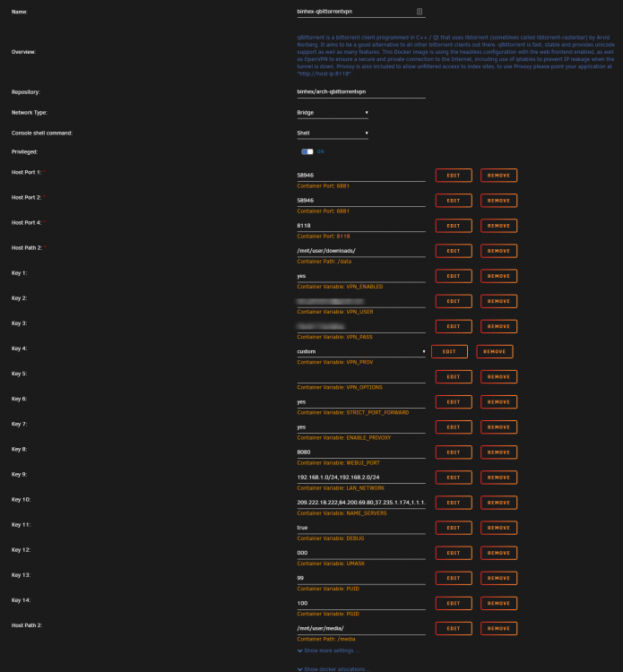Click the /mnt/user/media/ path field
Screen dimensions: 623x672
click(361, 629)
